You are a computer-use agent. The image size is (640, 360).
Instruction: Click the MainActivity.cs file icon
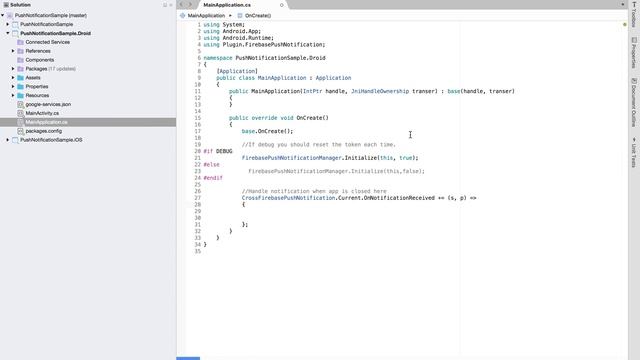[20, 113]
